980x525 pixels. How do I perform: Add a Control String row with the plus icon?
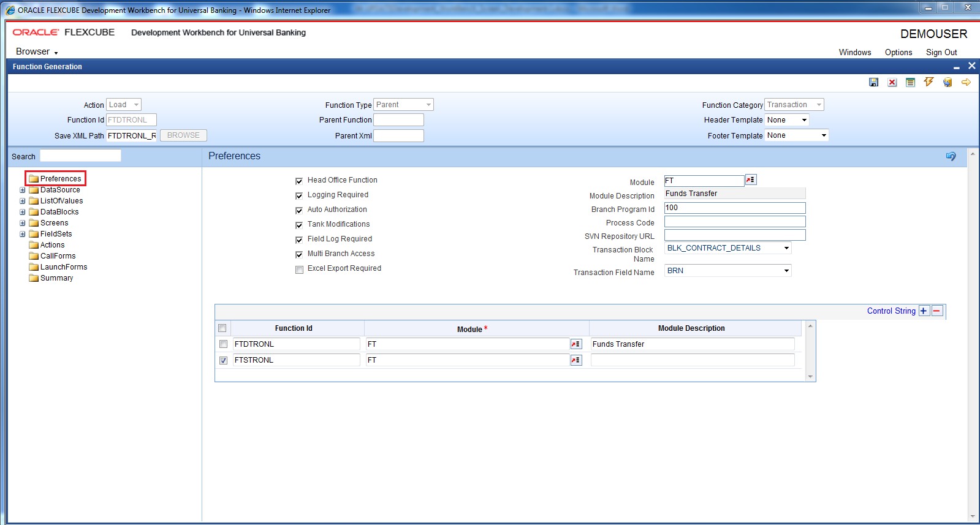(924, 311)
